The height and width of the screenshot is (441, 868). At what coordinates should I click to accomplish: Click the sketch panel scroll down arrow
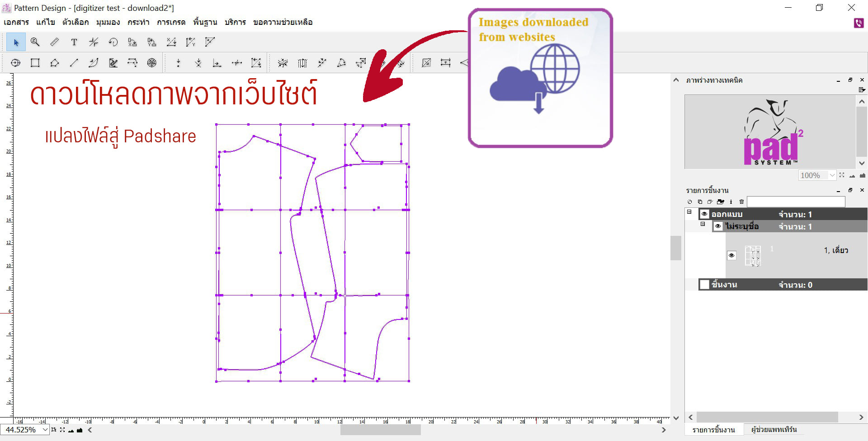click(862, 163)
